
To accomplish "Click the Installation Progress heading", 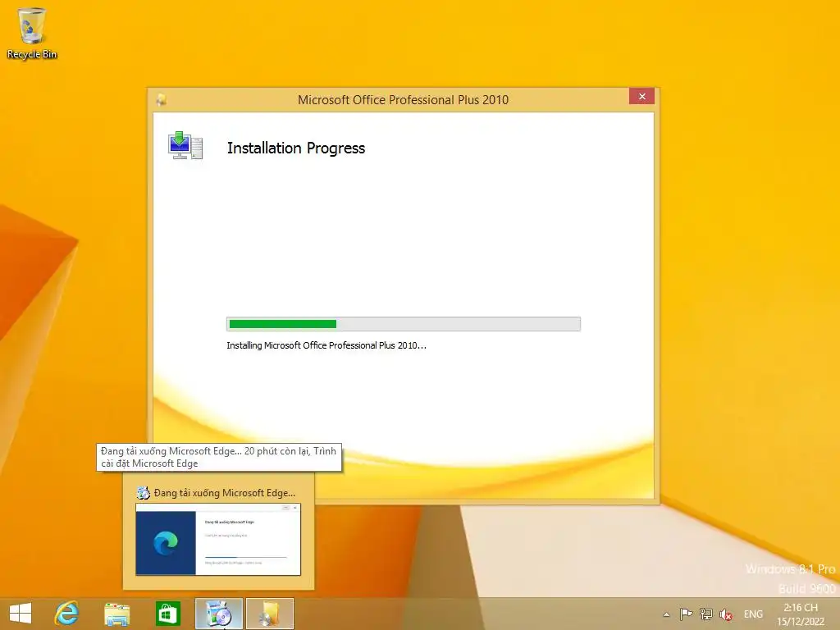I will pos(295,148).
